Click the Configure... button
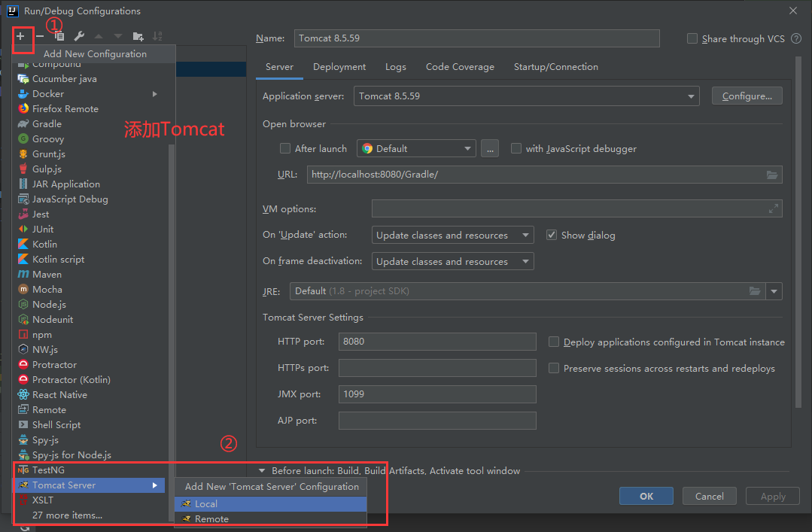This screenshot has width=812, height=532. click(x=747, y=96)
